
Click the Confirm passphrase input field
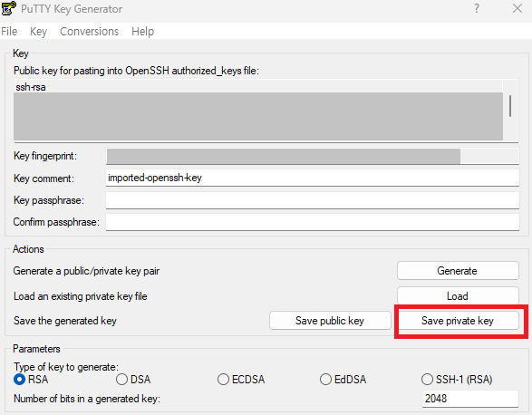coord(313,222)
